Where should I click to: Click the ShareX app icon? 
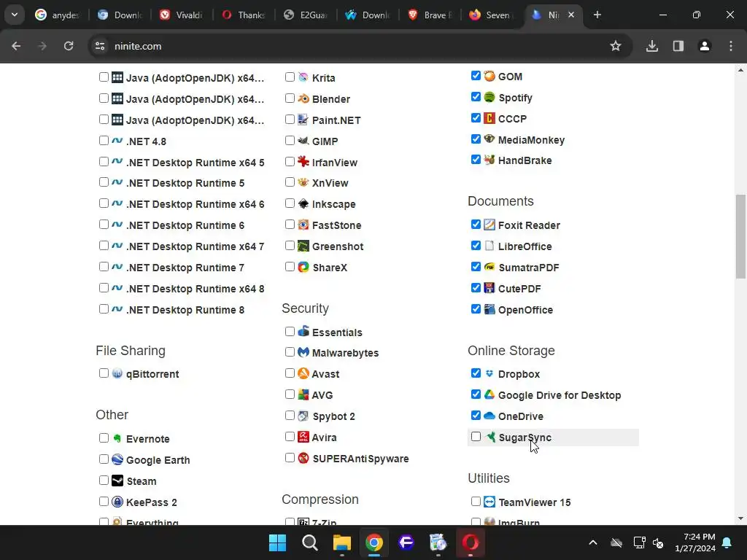[303, 267]
